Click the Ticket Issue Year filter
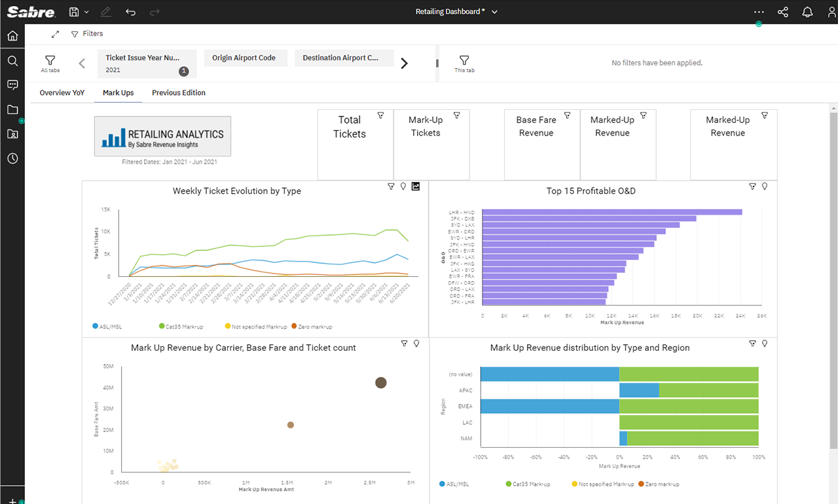This screenshot has width=838, height=504. click(x=147, y=63)
